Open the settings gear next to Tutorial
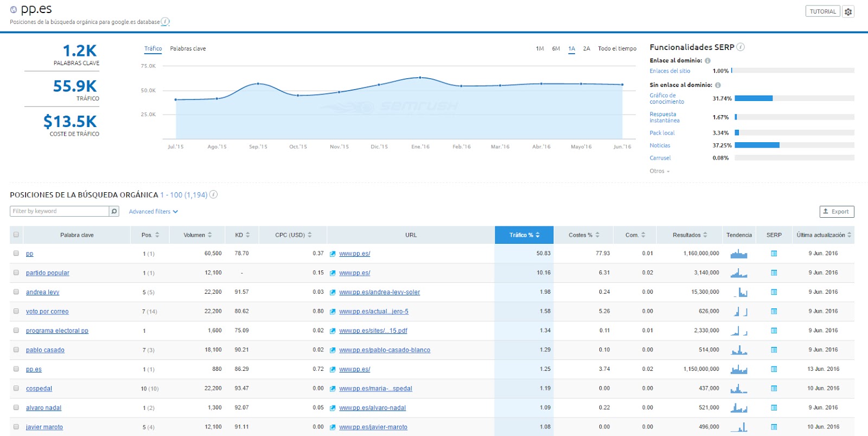The image size is (868, 436). point(848,11)
